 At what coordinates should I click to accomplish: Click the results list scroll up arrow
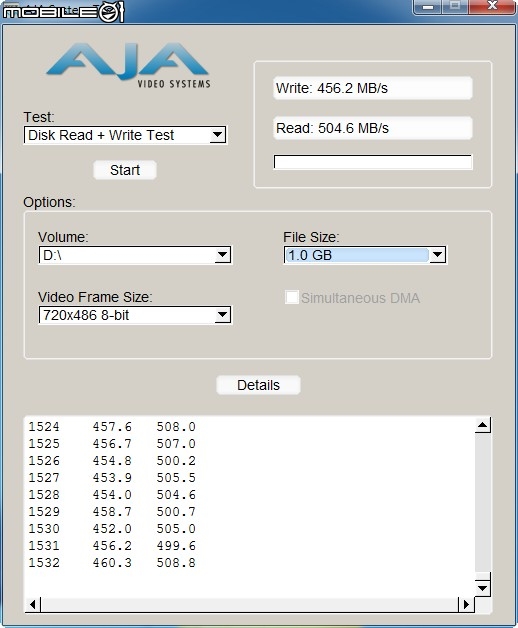pos(483,425)
